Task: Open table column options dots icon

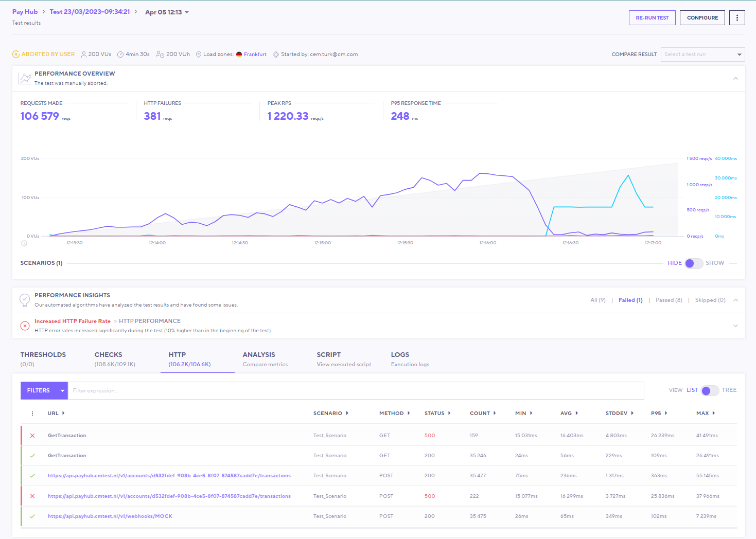Action: (32, 414)
